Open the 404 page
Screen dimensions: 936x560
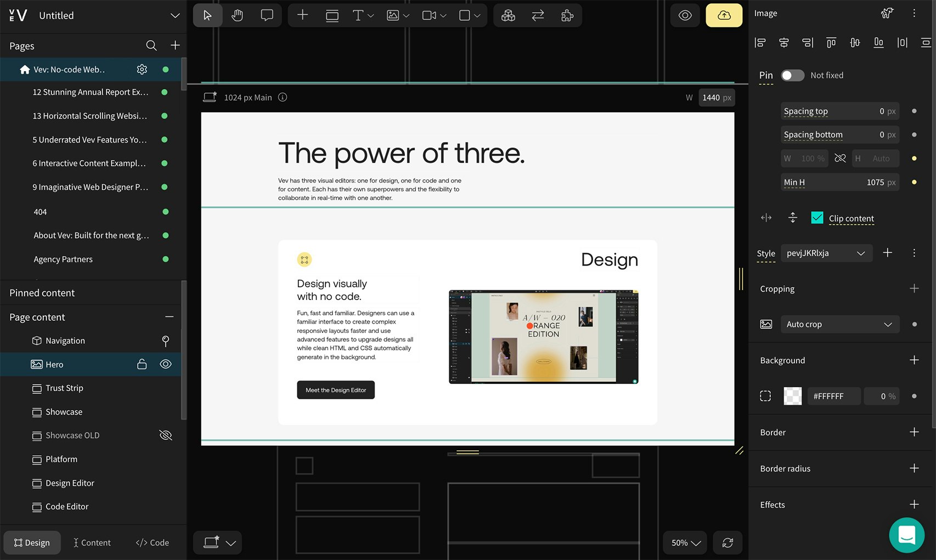[40, 212]
